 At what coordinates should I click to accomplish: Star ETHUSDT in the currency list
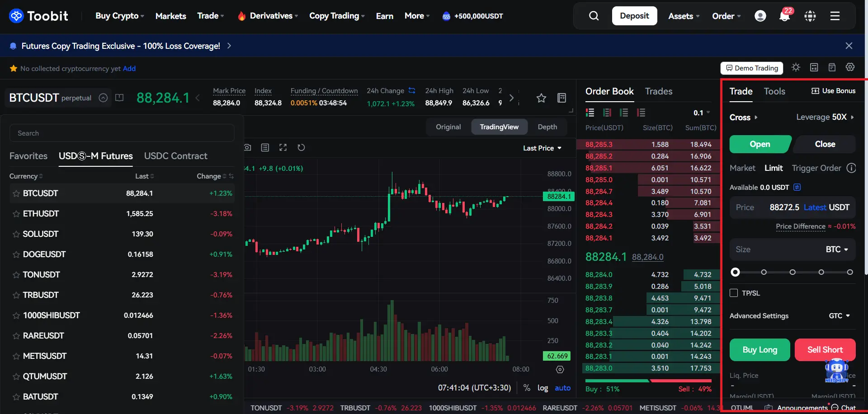[16, 214]
